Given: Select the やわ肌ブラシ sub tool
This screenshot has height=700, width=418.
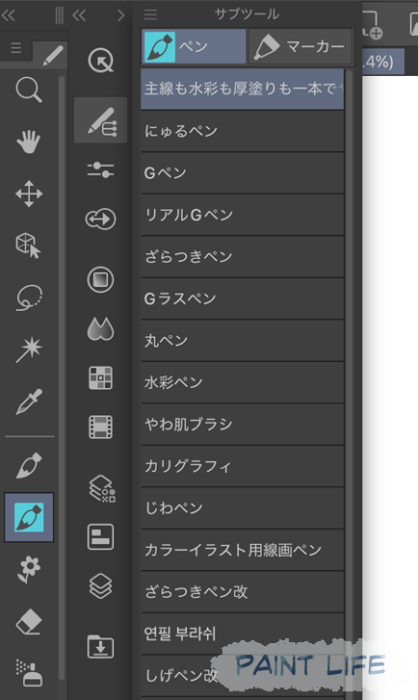Looking at the screenshot, I should (x=242, y=424).
